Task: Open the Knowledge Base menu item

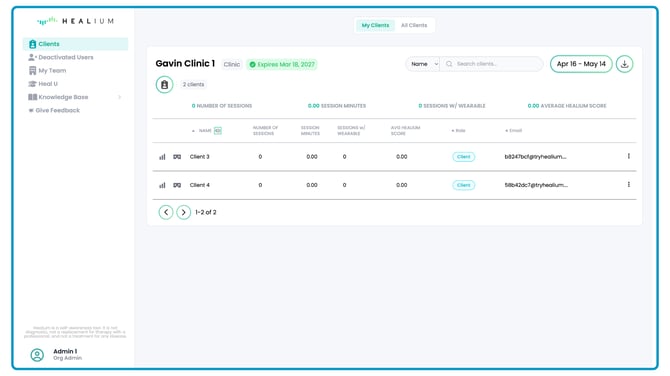Action: [x=58, y=97]
